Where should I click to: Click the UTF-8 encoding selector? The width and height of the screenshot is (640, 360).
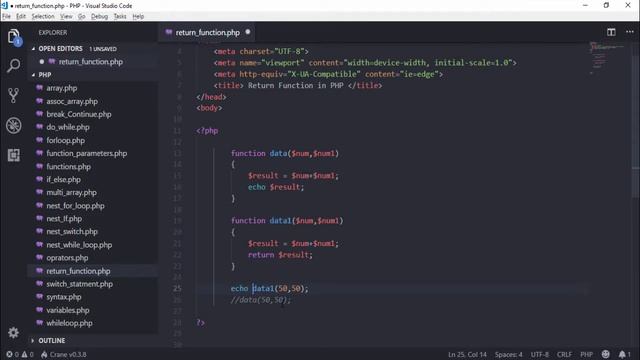point(540,354)
